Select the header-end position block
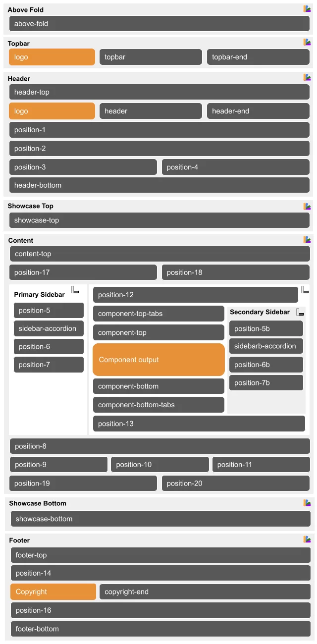 tap(258, 111)
